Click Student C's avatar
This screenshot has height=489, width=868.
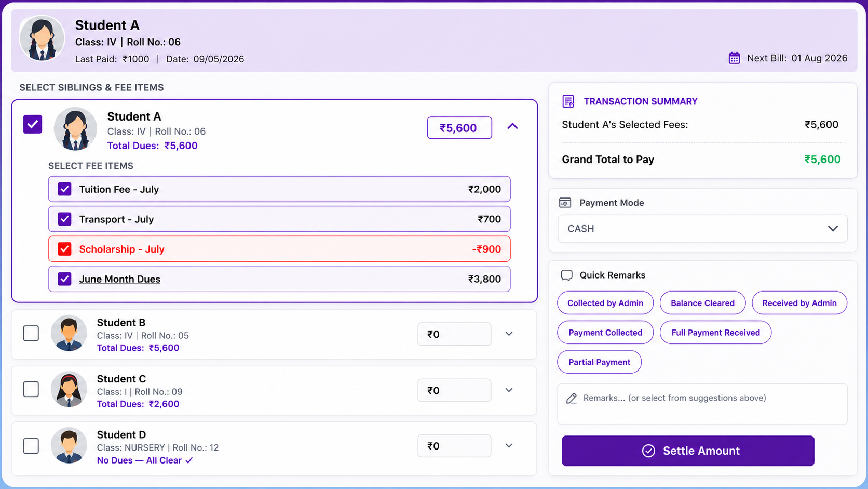tap(69, 389)
